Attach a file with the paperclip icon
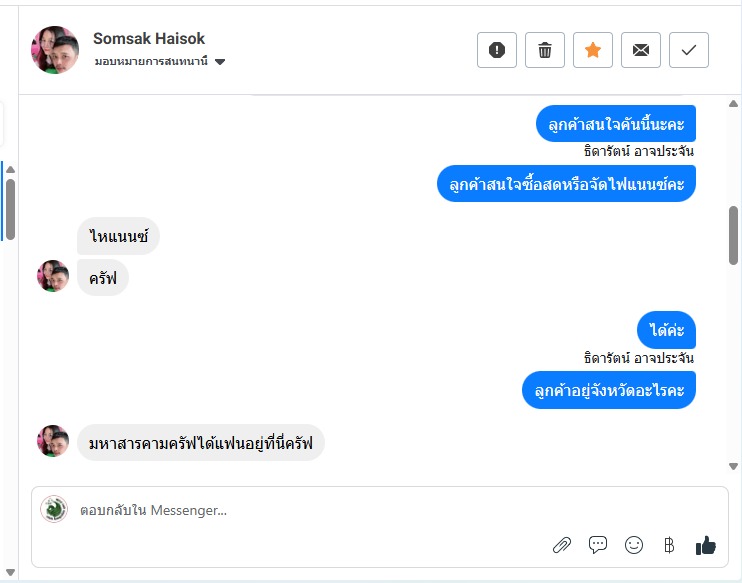Viewport: 742px width, 583px height. (562, 545)
